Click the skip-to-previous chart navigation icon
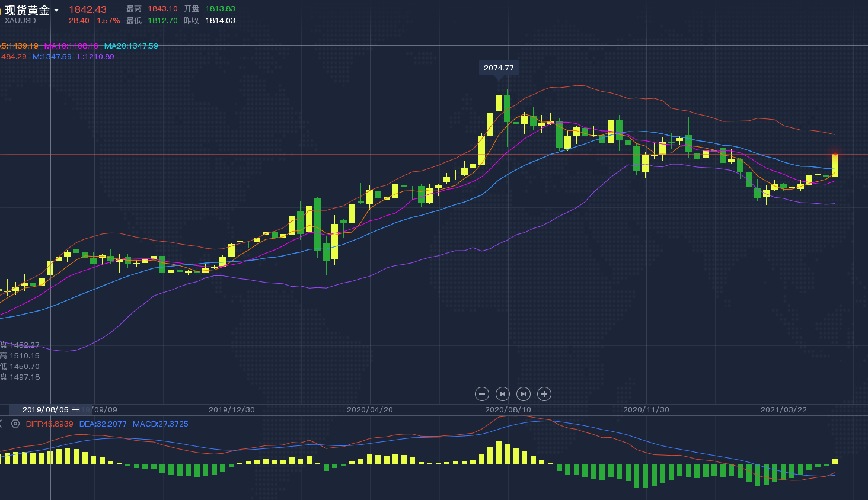Image resolution: width=868 pixels, height=500 pixels. 503,394
